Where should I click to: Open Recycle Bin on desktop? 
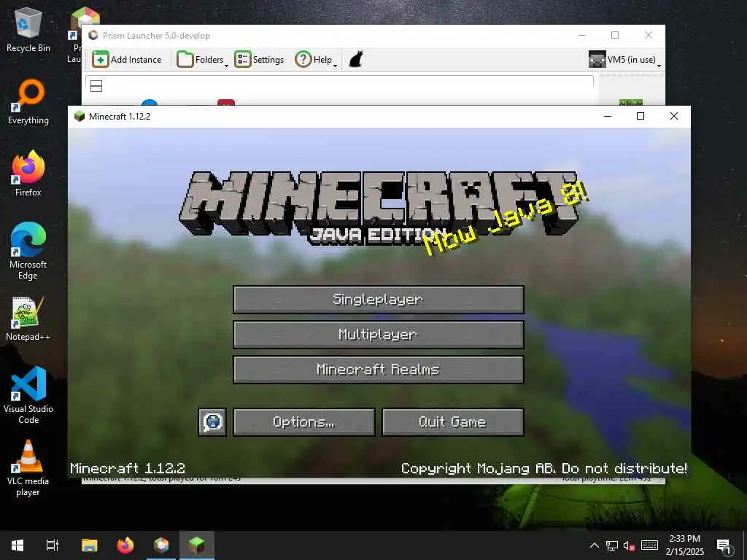[28, 30]
